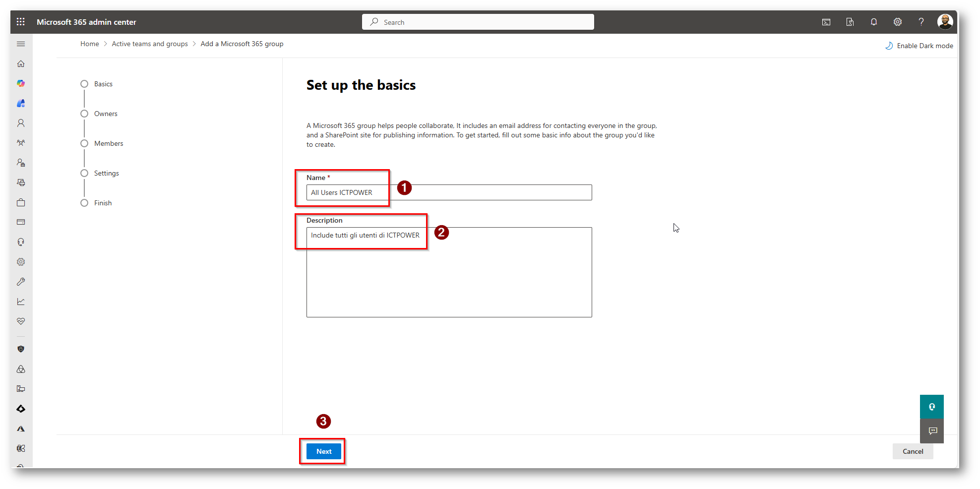Screen dimensions: 980x489
Task: Open Settings gear in the left sidebar
Action: (21, 262)
